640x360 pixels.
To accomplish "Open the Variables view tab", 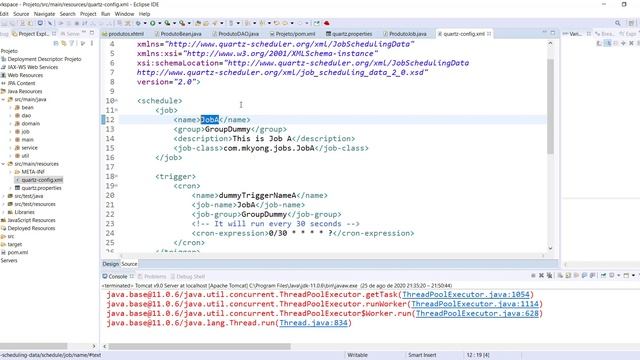I will pyautogui.click(x=573, y=34).
